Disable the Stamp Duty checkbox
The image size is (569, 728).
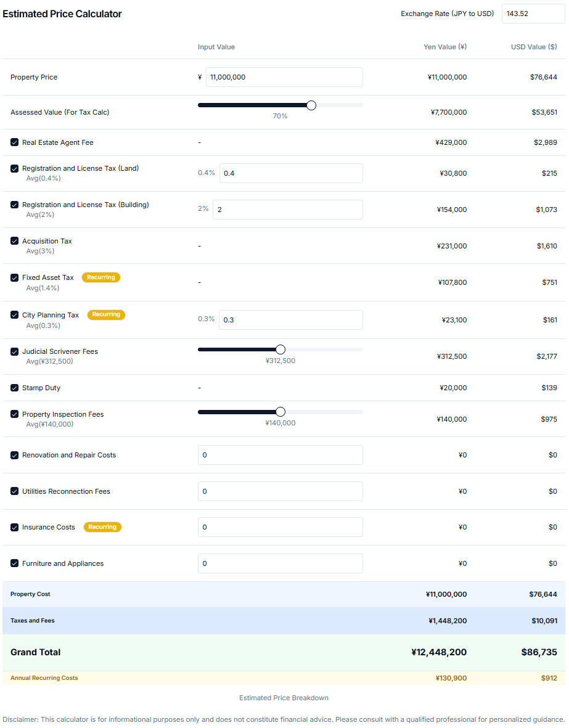point(14,387)
